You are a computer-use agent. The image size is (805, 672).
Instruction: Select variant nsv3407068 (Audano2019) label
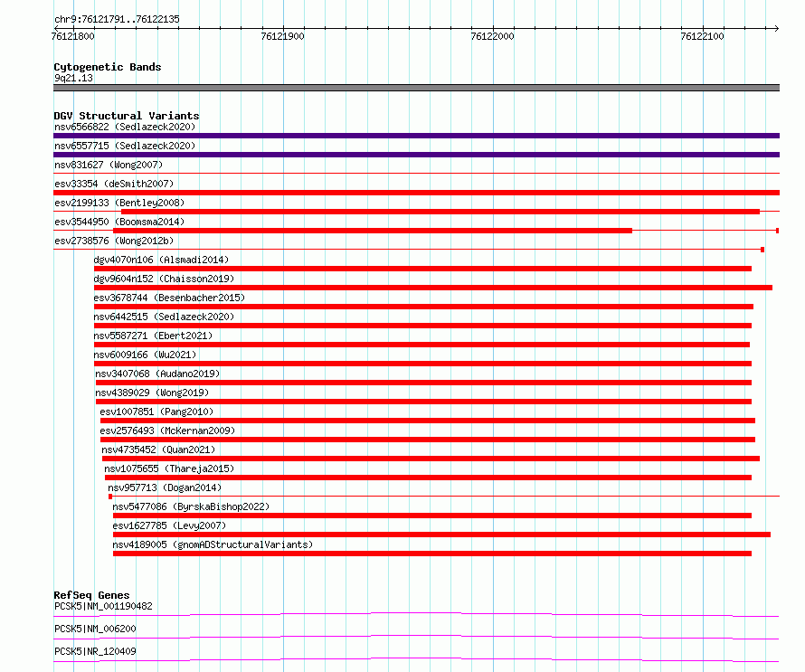[x=157, y=374]
